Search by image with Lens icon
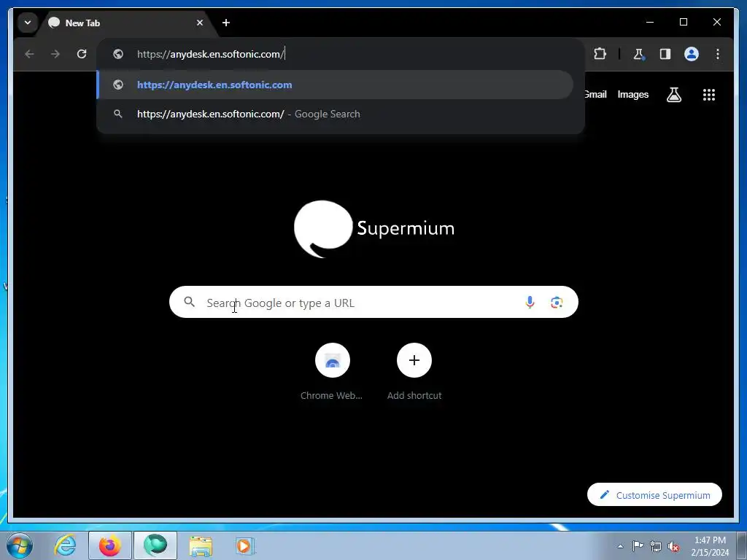Viewport: 747px width, 560px height. [557, 303]
